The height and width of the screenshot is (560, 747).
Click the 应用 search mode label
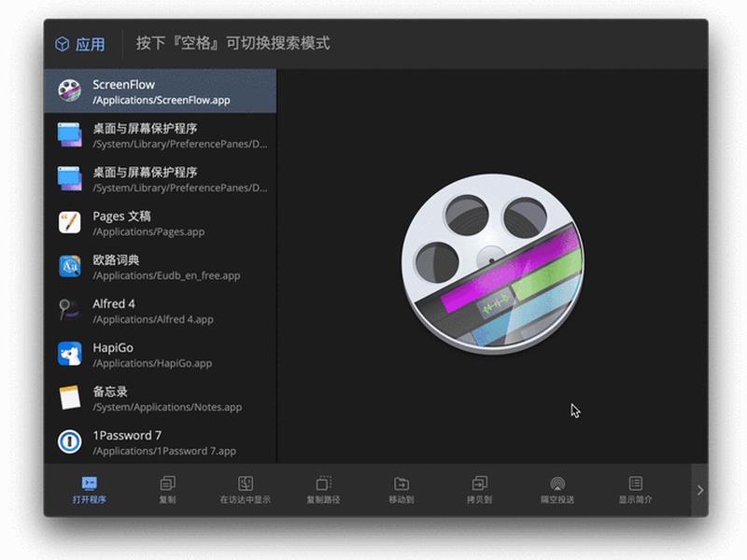point(80,44)
